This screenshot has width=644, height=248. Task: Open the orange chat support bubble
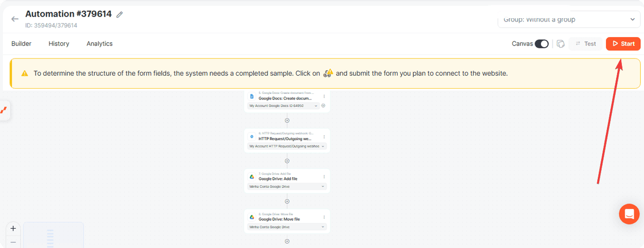(629, 214)
